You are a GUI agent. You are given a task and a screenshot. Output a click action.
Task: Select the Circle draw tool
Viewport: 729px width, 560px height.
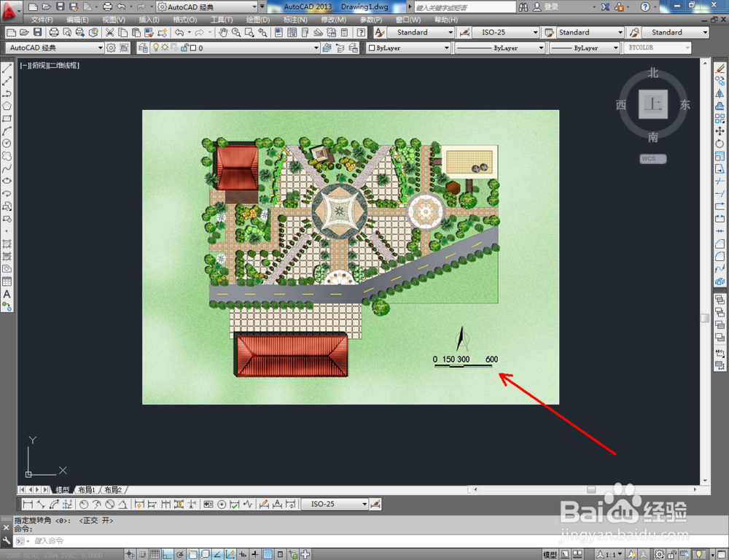7,143
